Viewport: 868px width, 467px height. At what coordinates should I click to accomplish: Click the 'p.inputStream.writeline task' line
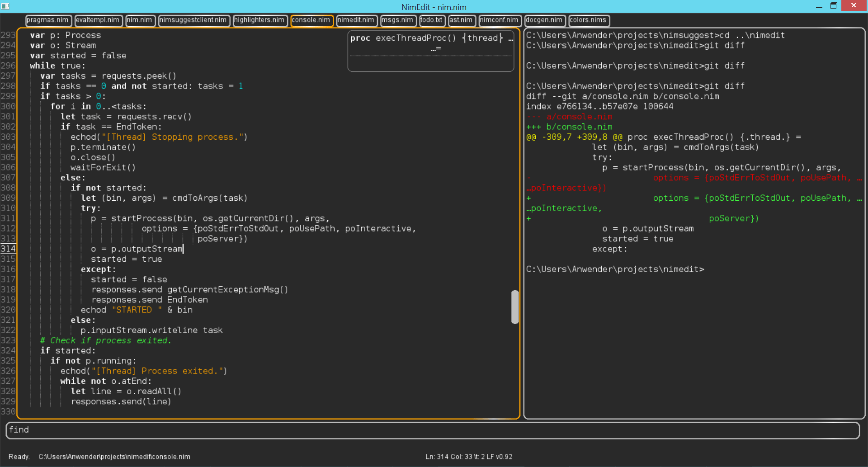[x=152, y=330]
